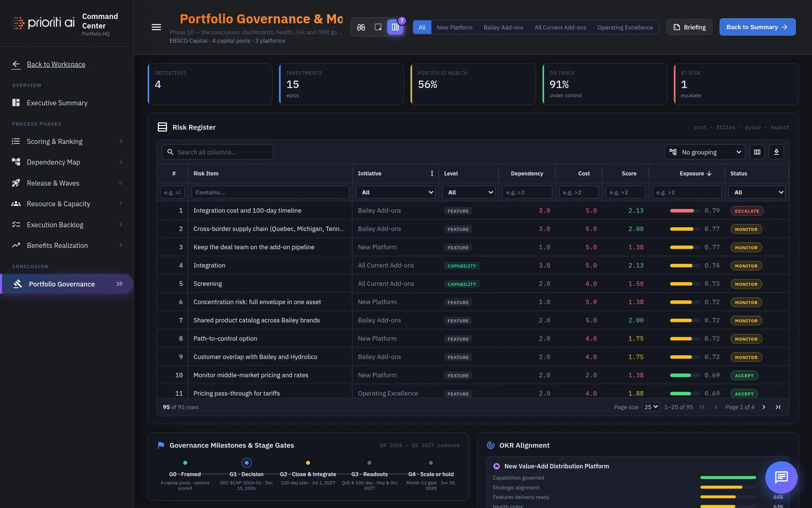Click Back to Summary button
The image size is (812, 508).
(757, 27)
